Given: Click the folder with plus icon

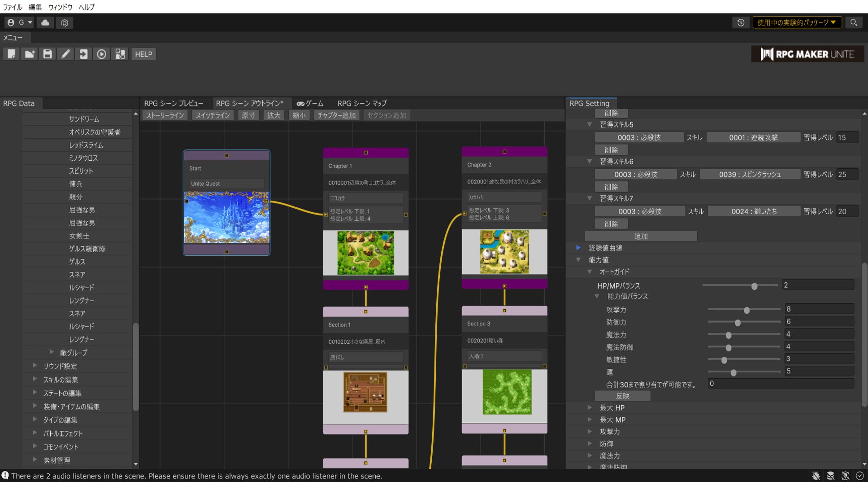Looking at the screenshot, I should [30, 54].
